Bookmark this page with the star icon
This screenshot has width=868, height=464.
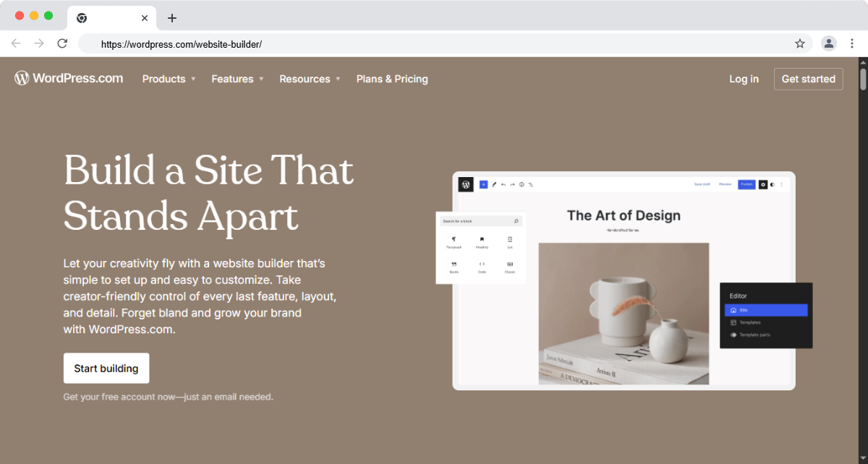tap(800, 43)
